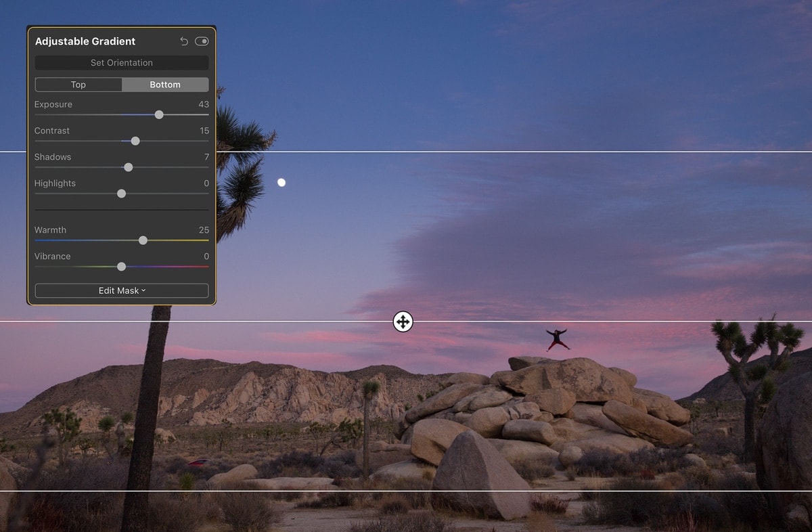Toggle the Adjustable Gradient on/off switch
This screenshot has height=532, width=812.
202,41
